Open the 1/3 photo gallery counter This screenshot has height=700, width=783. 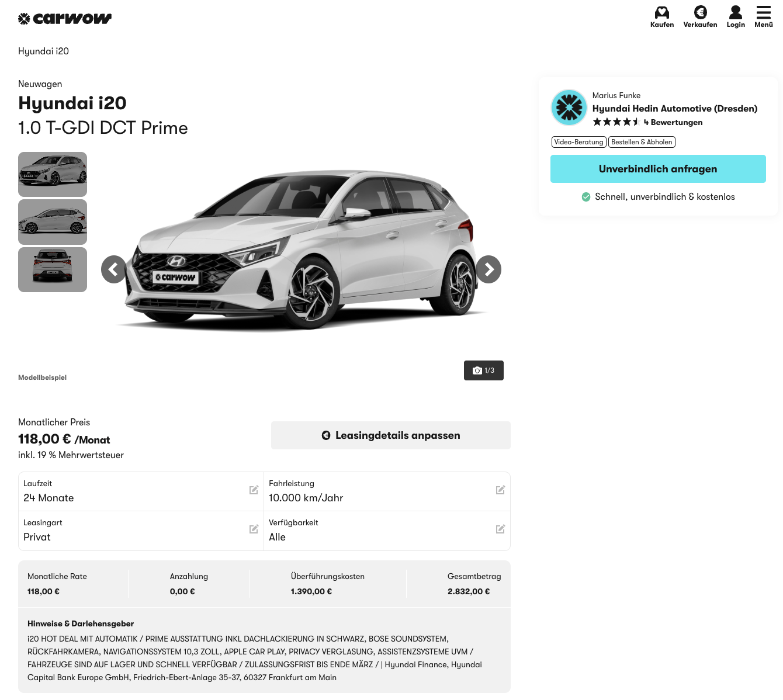click(x=484, y=370)
